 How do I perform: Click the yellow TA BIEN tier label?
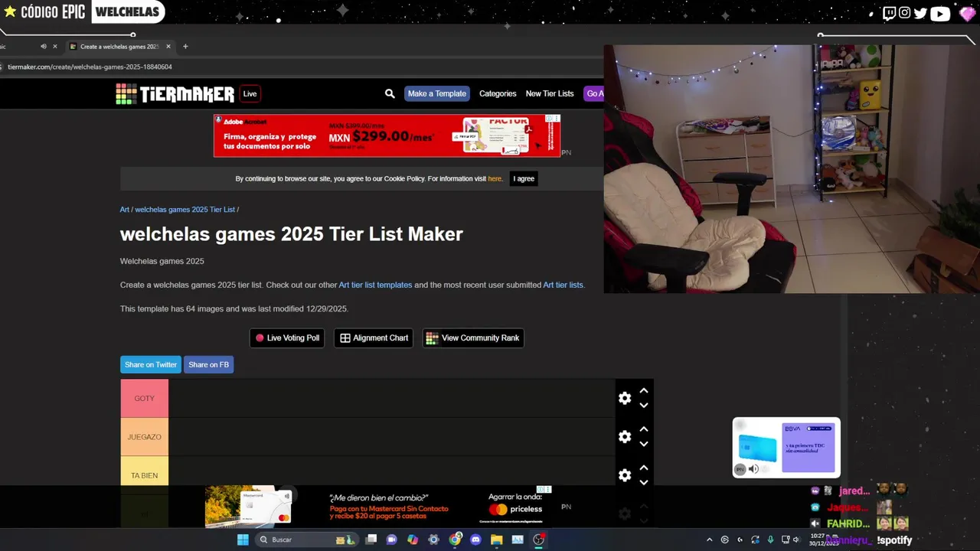coord(144,475)
